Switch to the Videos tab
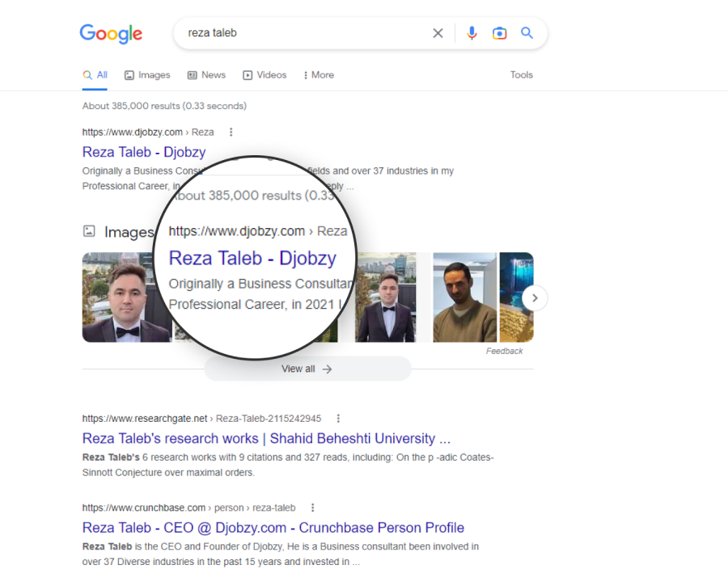This screenshot has height=582, width=728. [265, 75]
